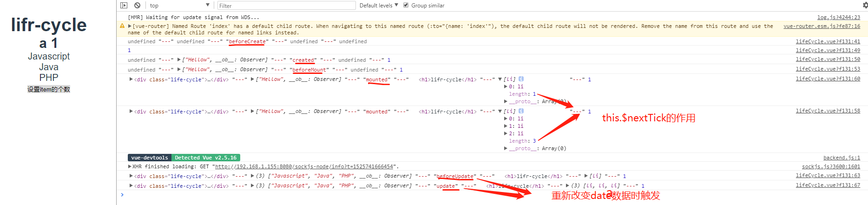Open source link lifeCycle.vue?f131:53
This screenshot has height=205, width=868.
[x=828, y=69]
